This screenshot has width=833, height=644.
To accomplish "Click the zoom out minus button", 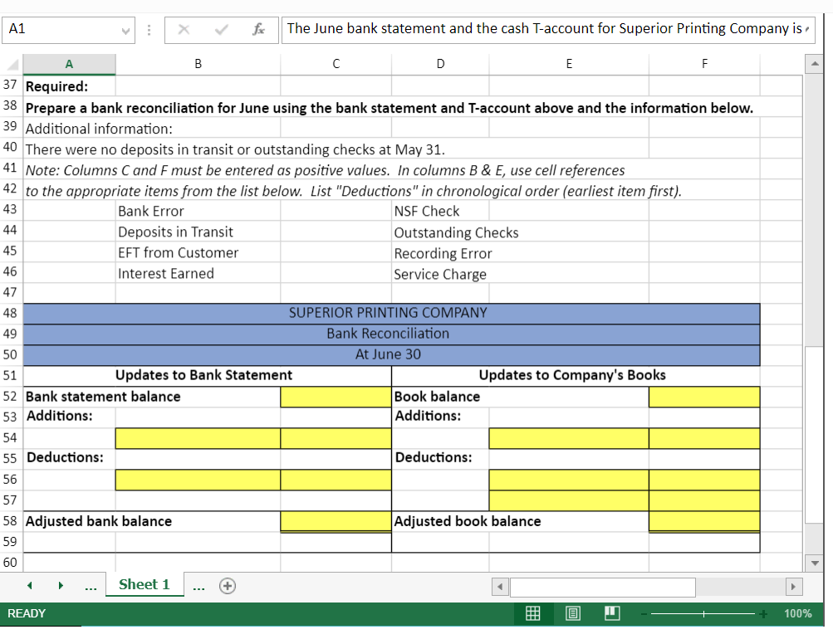I will [x=644, y=614].
